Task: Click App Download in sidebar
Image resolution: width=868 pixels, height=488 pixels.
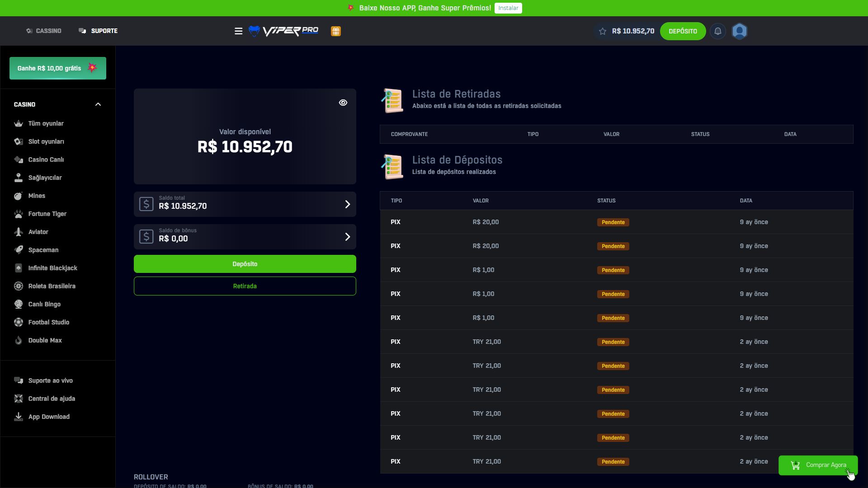Action: [x=48, y=417]
